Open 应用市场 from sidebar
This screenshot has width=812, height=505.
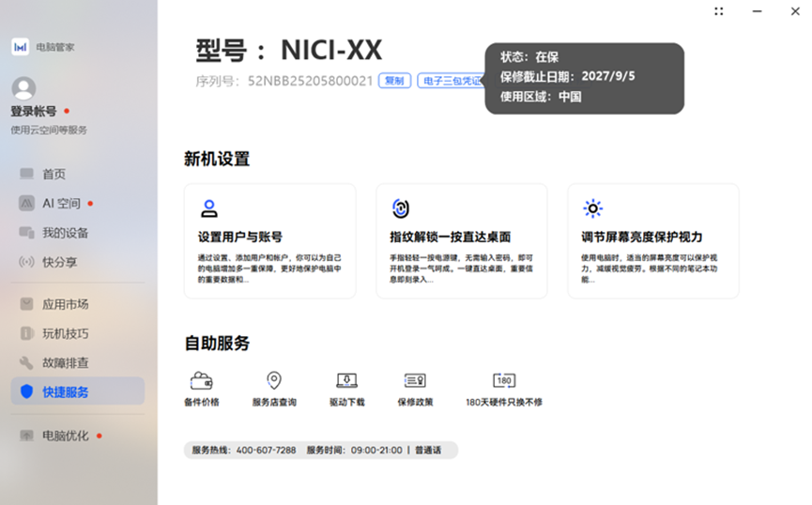(x=65, y=304)
